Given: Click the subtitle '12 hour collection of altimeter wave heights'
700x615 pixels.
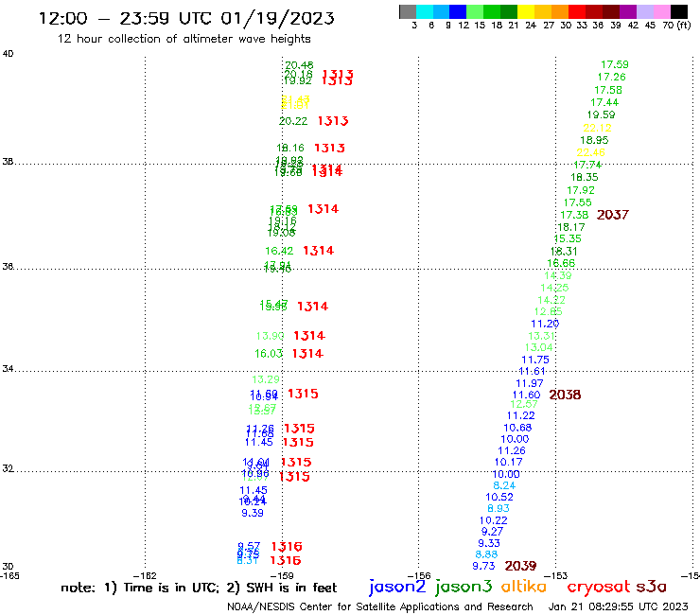Looking at the screenshot, I should coord(184,39).
